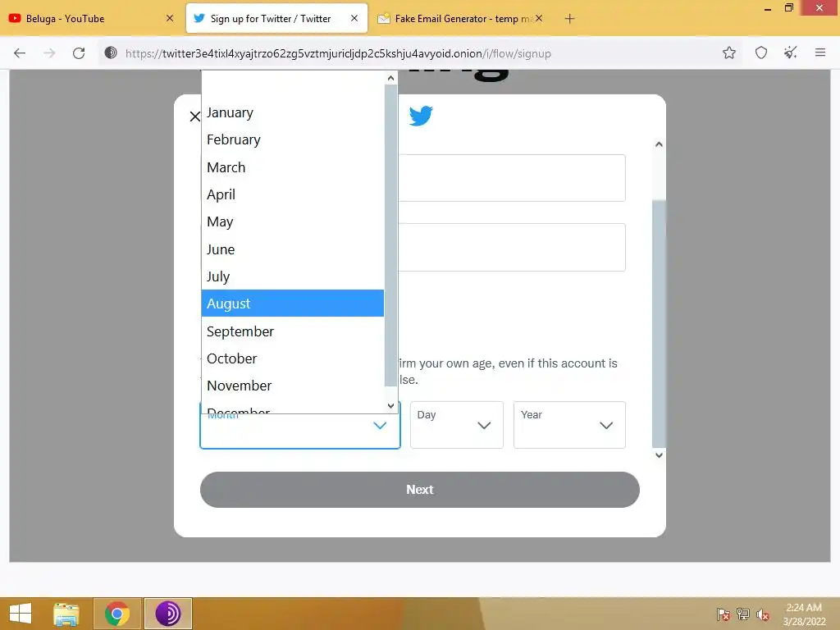This screenshot has width=840, height=630.
Task: Click the New Identity broom icon
Action: [x=790, y=52]
